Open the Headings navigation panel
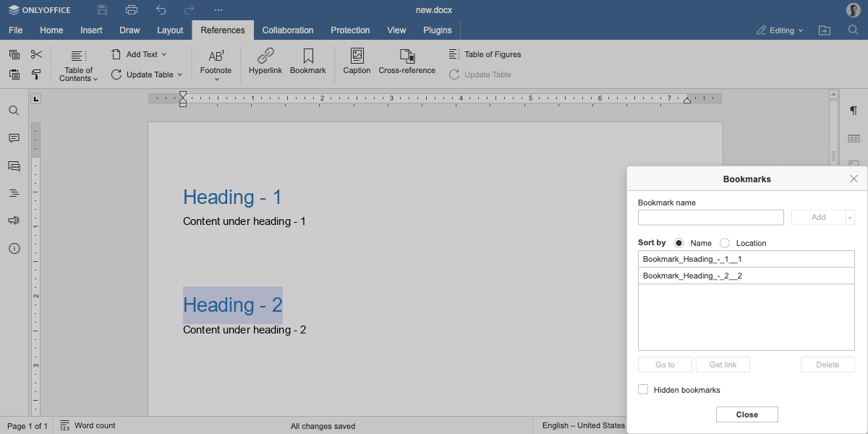Viewport: 868px width, 434px height. [14, 193]
